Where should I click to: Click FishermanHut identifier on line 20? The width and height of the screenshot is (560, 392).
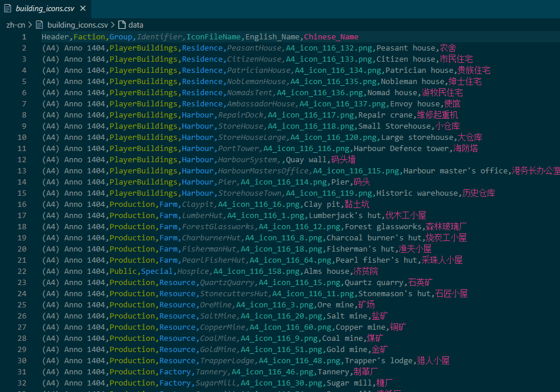(209, 249)
